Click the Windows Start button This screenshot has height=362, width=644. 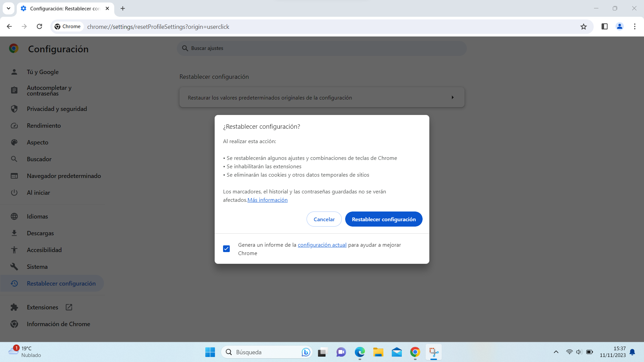click(x=210, y=352)
